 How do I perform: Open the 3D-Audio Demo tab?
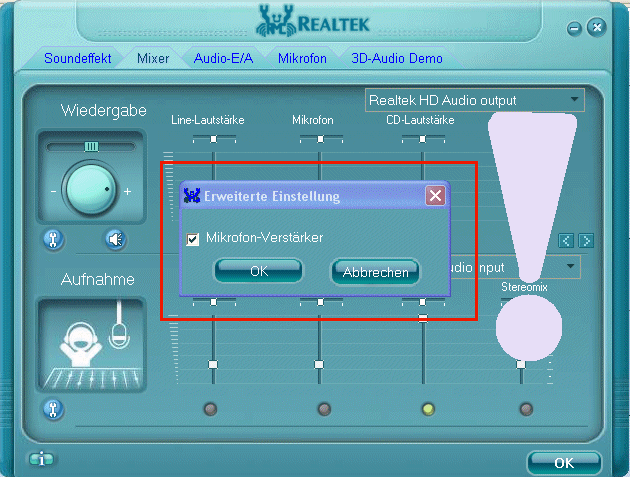tap(397, 59)
